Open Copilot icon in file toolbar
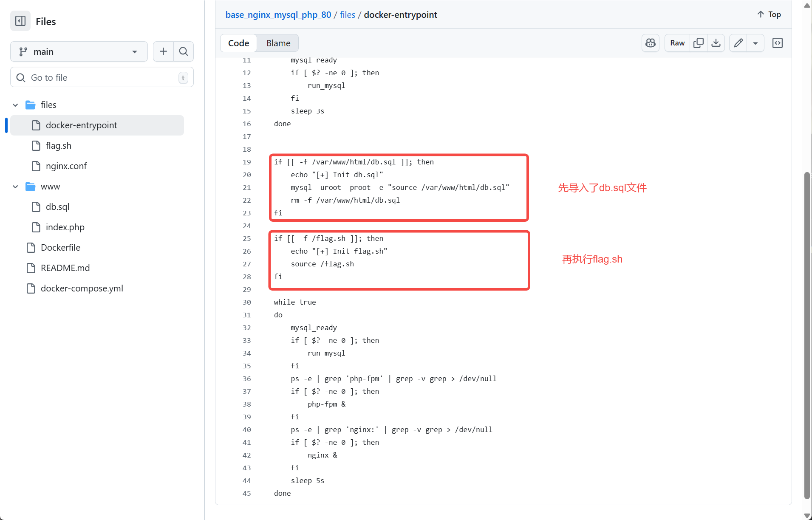The image size is (812, 520). (x=651, y=43)
